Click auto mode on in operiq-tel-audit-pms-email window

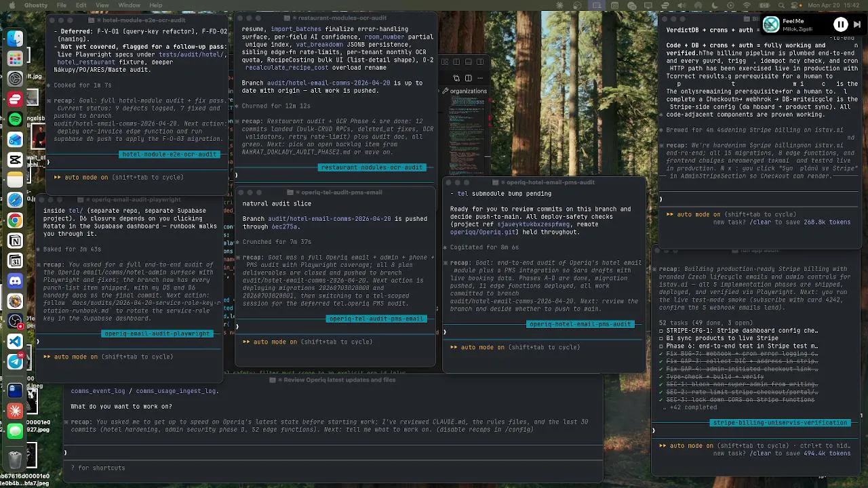click(275, 342)
